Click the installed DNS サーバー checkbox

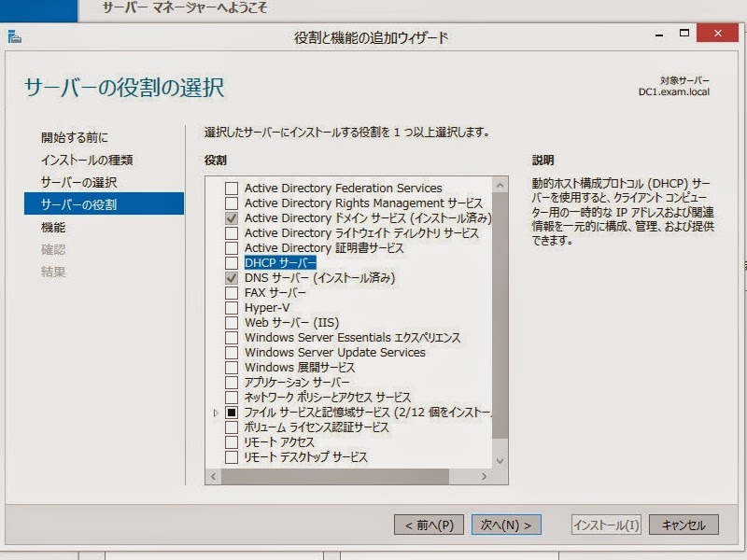(x=232, y=278)
